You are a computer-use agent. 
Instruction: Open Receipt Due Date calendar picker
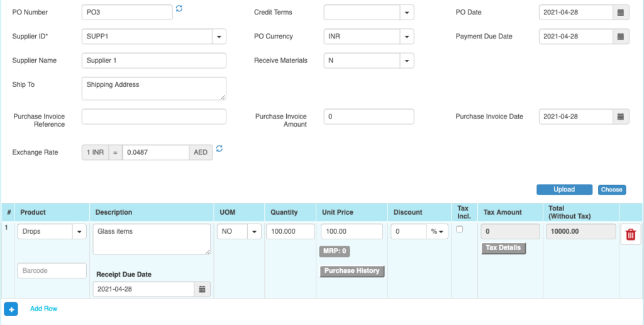coord(202,289)
